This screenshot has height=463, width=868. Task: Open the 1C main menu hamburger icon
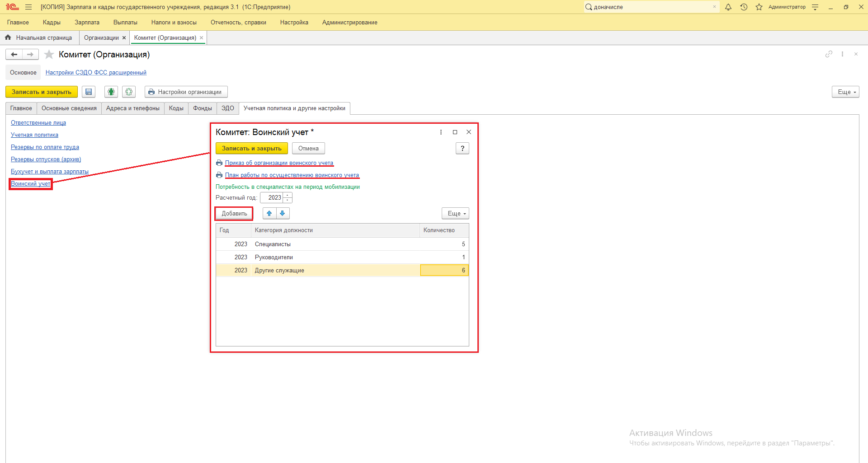click(28, 7)
